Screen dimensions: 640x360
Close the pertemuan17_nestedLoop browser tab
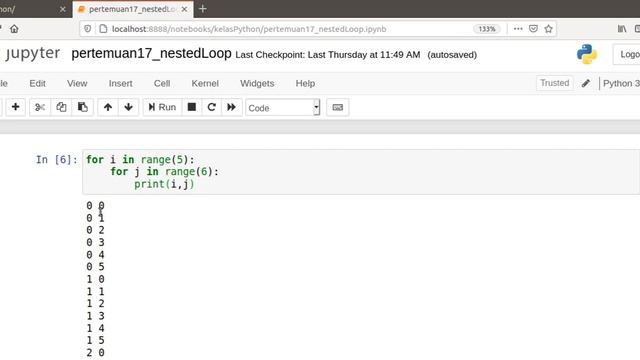pos(184,9)
